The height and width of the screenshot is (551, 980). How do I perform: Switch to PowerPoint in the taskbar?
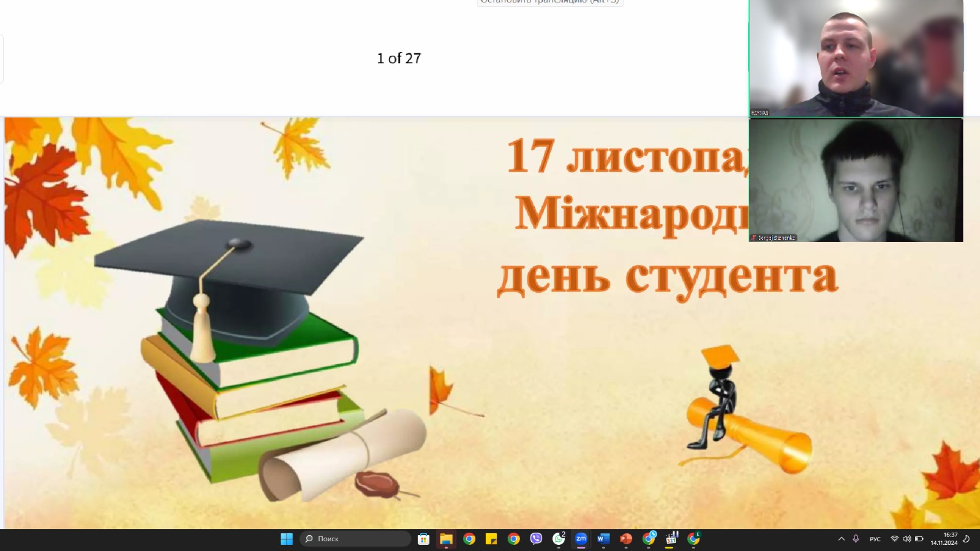(625, 539)
